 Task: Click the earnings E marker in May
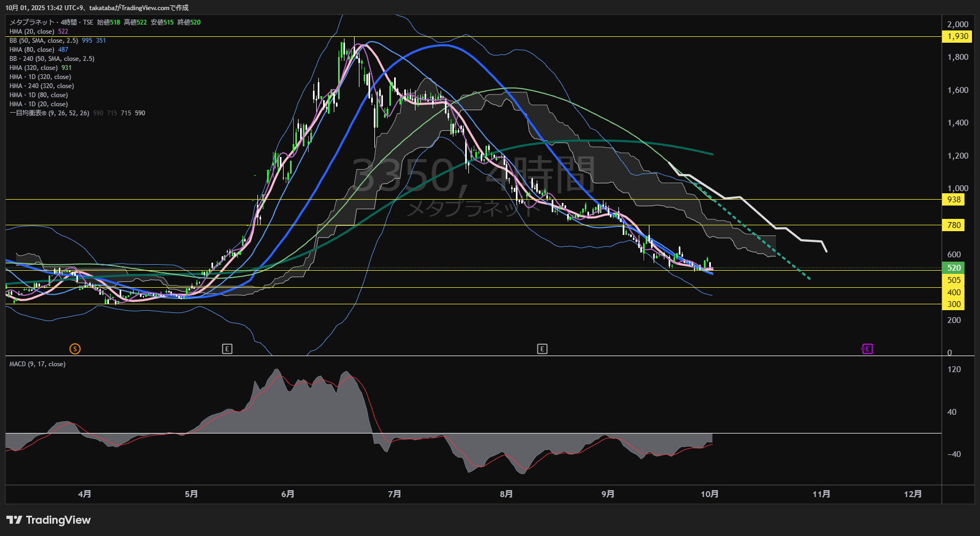click(x=227, y=349)
